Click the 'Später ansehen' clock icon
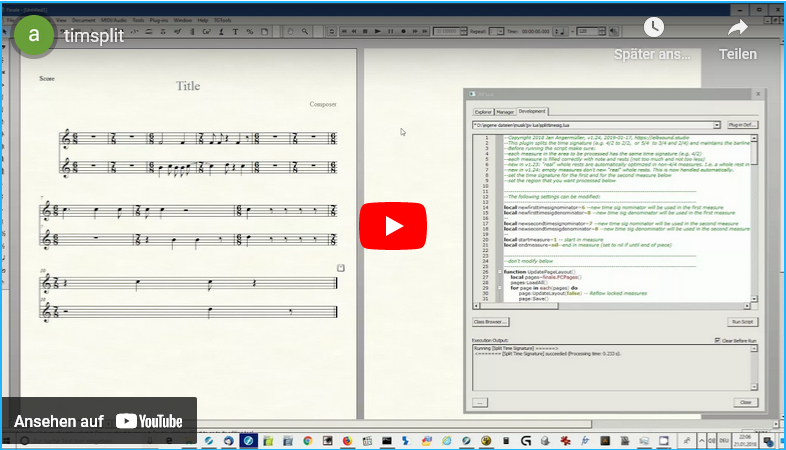The width and height of the screenshot is (786, 450). click(x=653, y=28)
